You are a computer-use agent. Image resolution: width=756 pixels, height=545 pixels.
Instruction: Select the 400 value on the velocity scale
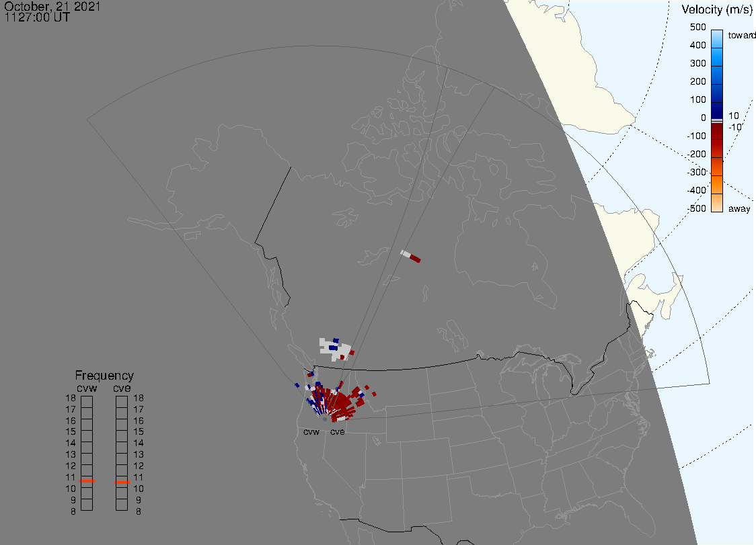(x=697, y=45)
